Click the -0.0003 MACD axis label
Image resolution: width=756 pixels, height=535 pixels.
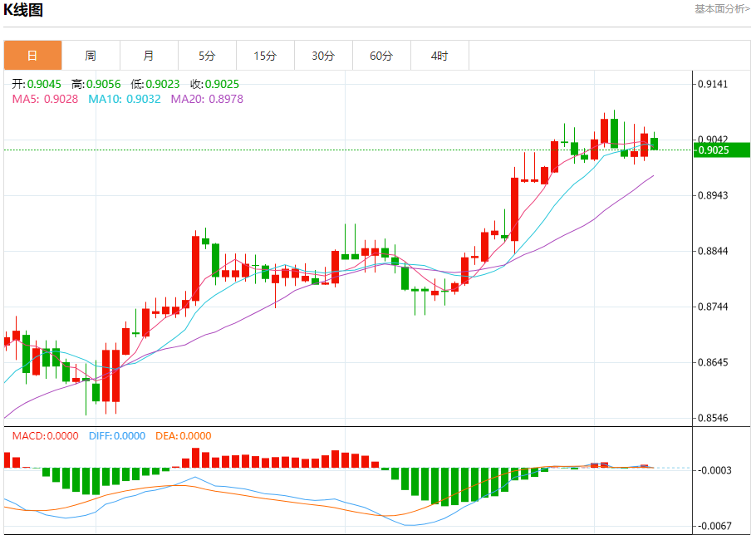[714, 470]
